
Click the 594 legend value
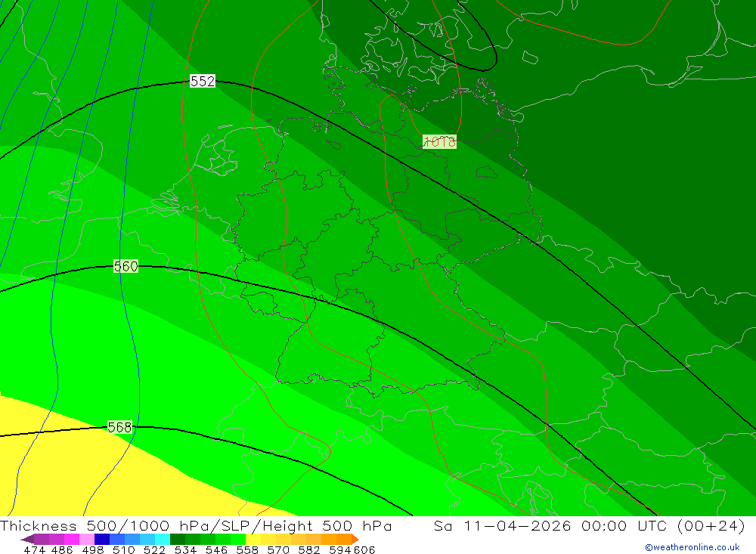(x=340, y=549)
